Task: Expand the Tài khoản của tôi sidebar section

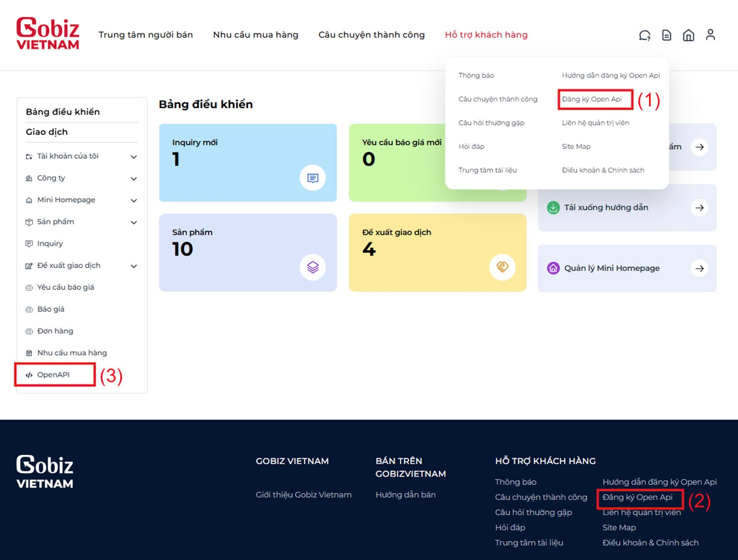Action: (133, 156)
